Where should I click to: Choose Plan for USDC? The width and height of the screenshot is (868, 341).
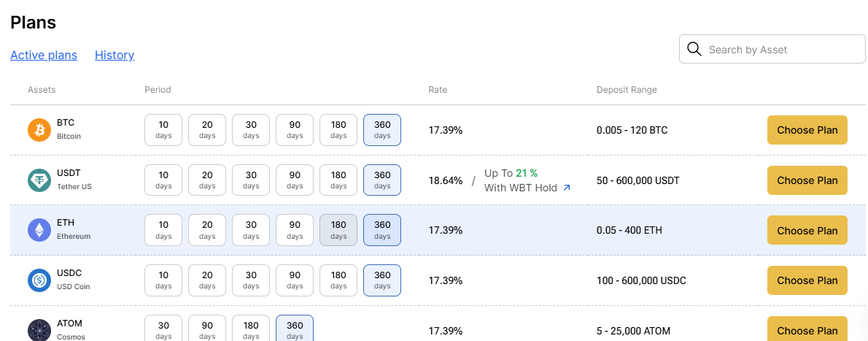tap(807, 280)
